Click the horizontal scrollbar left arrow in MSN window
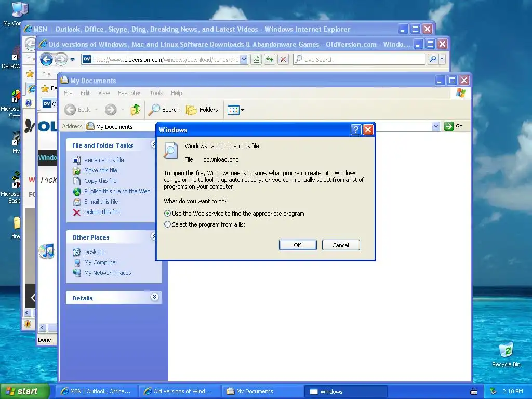This screenshot has height=399, width=532. click(x=28, y=312)
